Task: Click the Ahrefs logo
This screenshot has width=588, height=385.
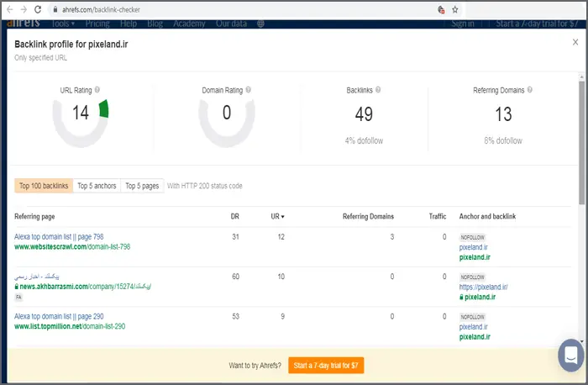Action: pyautogui.click(x=24, y=24)
